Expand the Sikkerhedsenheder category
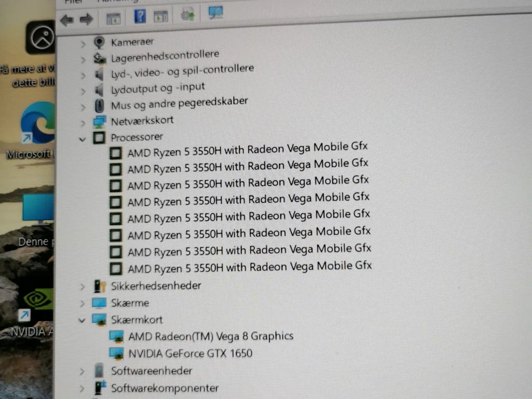The image size is (532, 399). point(82,287)
